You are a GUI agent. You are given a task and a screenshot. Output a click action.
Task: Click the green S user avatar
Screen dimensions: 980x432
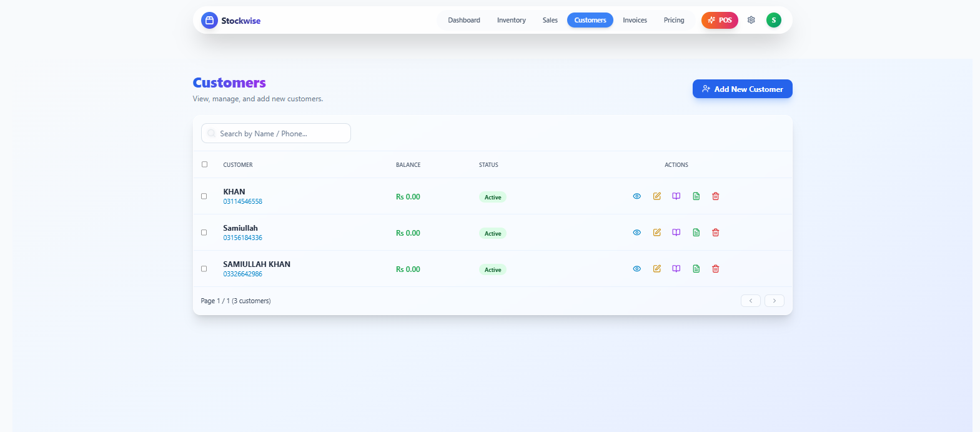773,20
